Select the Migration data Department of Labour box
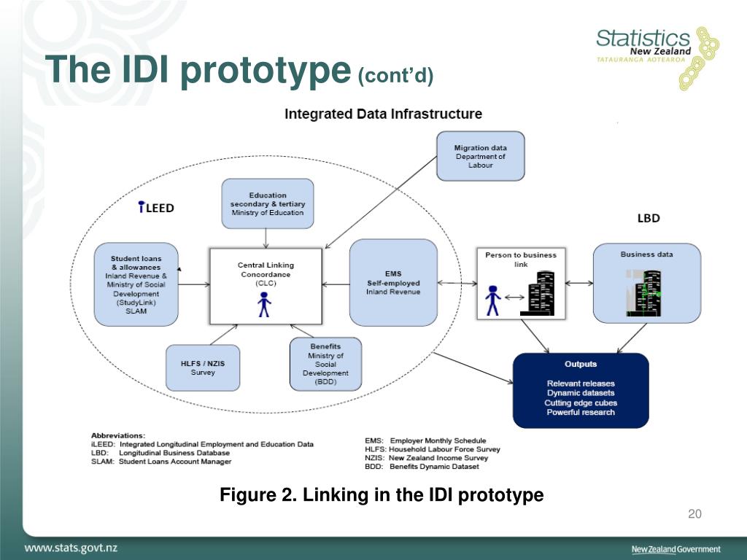This screenshot has width=747, height=560. pyautogui.click(x=480, y=156)
